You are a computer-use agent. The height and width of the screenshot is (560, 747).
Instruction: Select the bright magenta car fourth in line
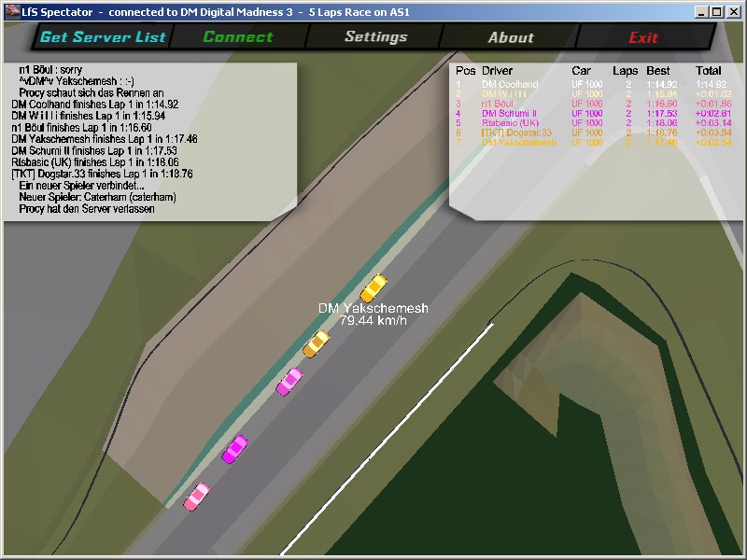point(235,449)
